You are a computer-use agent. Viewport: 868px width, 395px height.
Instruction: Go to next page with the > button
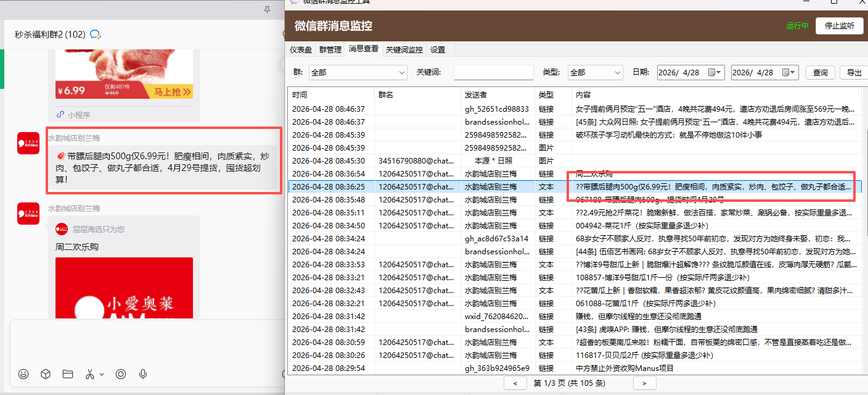(x=645, y=383)
